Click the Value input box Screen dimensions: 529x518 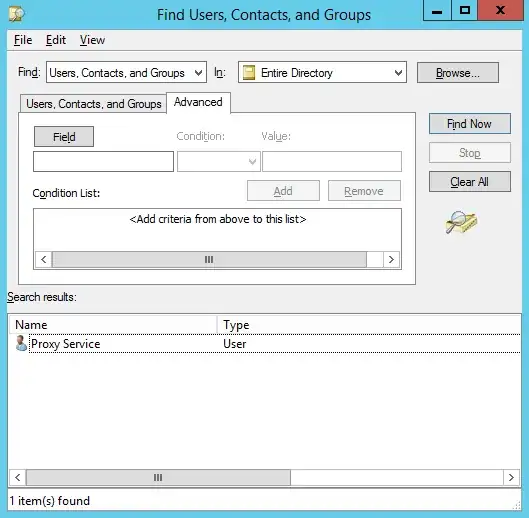(332, 162)
